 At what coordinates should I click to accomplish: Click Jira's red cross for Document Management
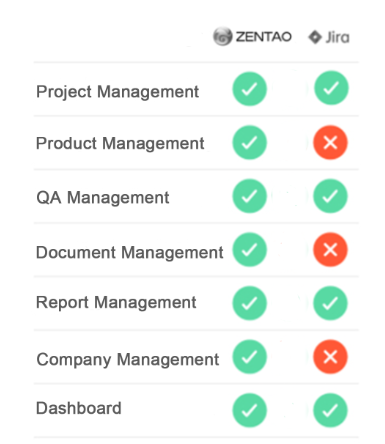point(330,250)
